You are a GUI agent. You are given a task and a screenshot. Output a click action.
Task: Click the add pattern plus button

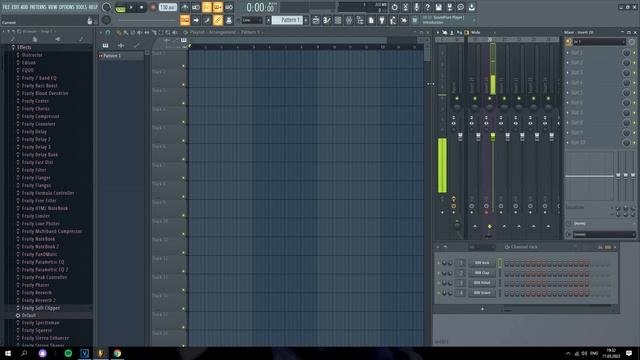(306, 20)
